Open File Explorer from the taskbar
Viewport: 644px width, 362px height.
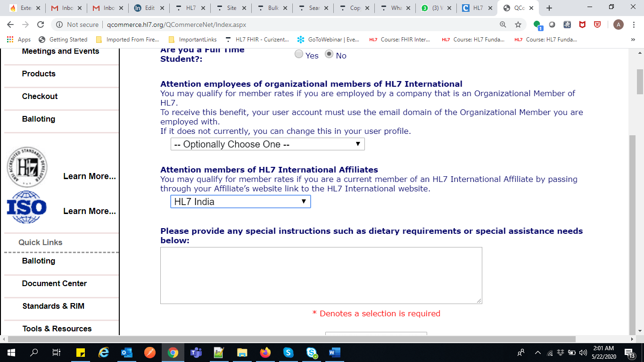tap(242, 352)
